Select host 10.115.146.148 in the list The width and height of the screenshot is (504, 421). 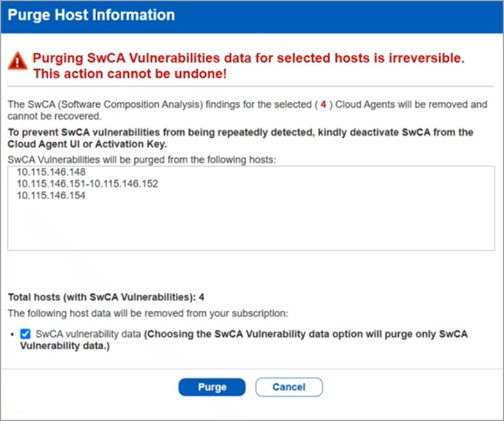(x=51, y=172)
